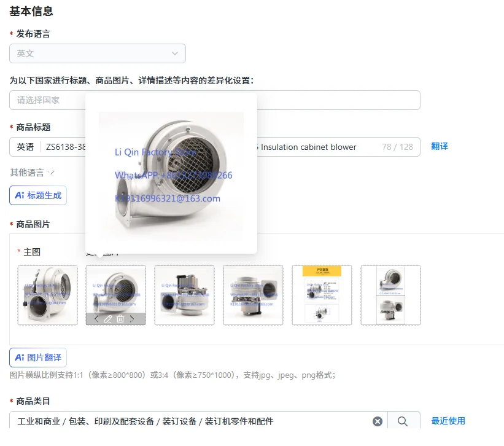Click the 翻译 link beside title
Image resolution: width=504 pixels, height=446 pixels.
click(440, 146)
